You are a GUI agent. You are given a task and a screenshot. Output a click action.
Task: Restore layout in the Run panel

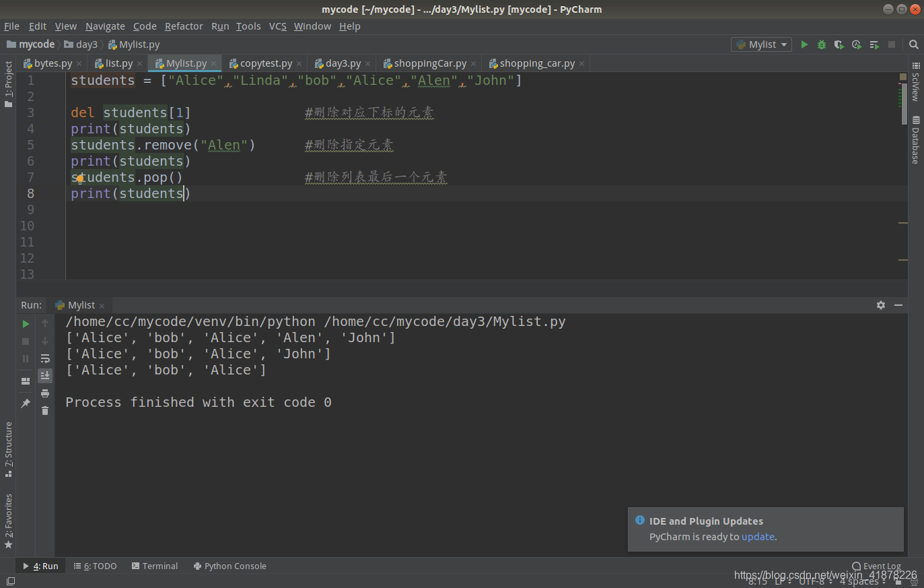point(26,381)
